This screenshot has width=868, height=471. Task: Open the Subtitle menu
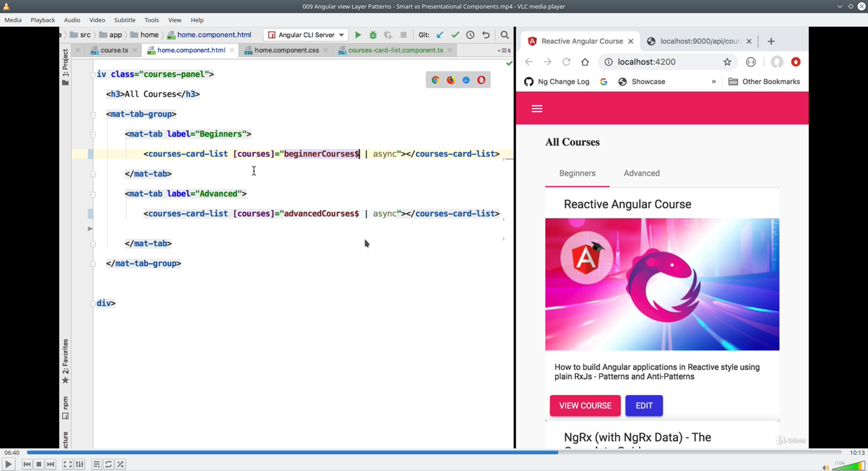click(125, 20)
